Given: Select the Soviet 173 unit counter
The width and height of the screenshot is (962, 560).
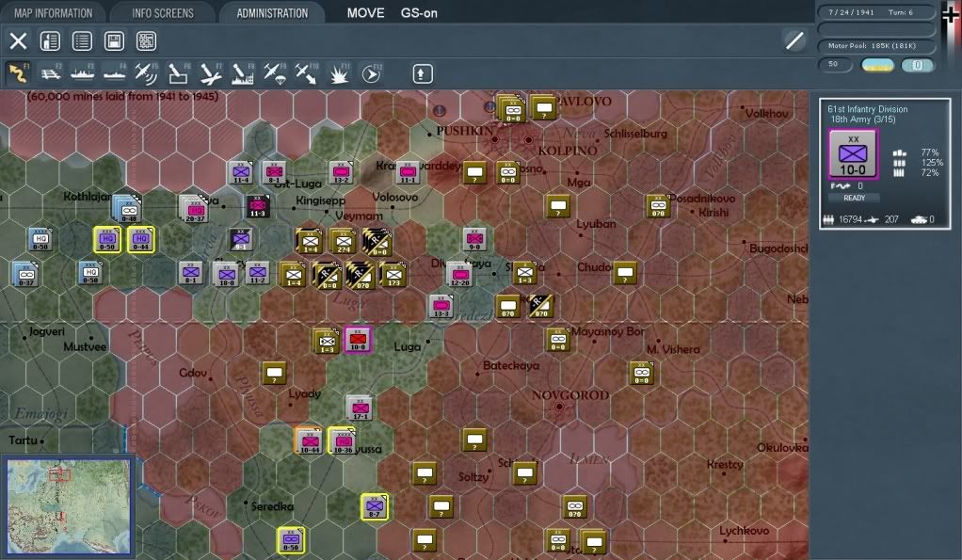Looking at the screenshot, I should (393, 274).
